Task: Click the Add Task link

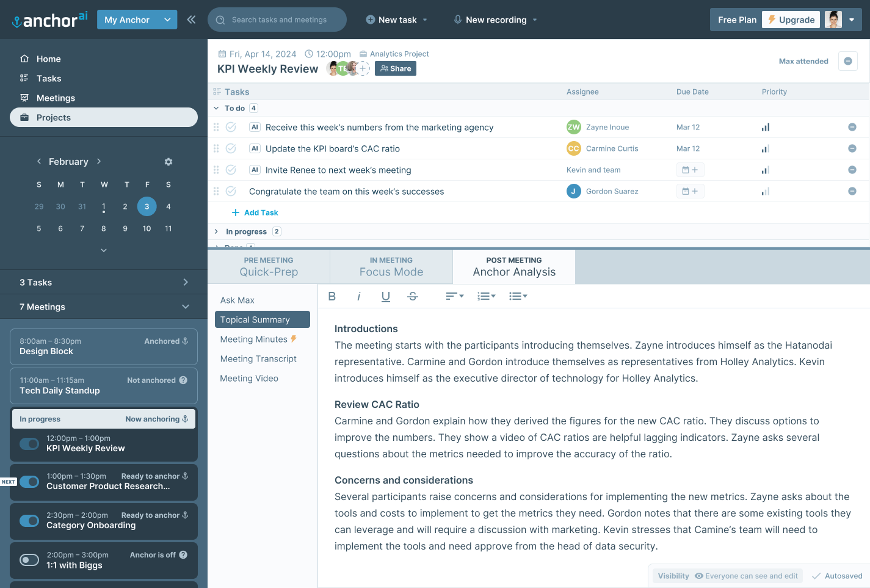Action: pyautogui.click(x=255, y=212)
